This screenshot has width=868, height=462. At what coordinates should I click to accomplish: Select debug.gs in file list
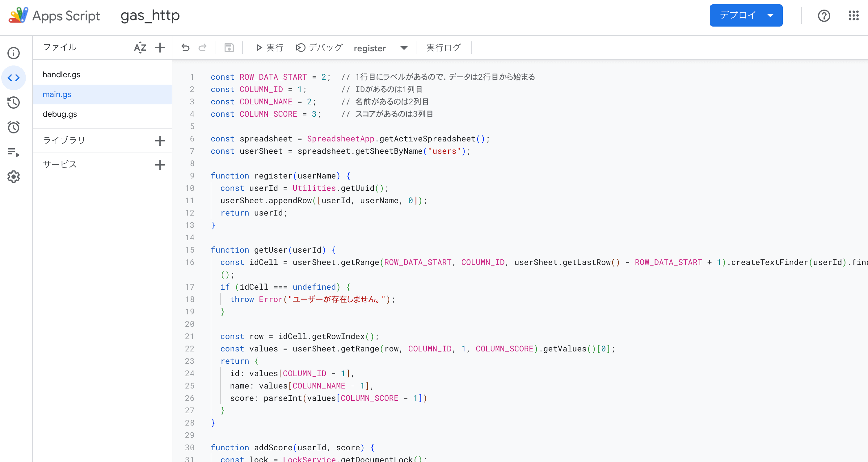click(60, 114)
